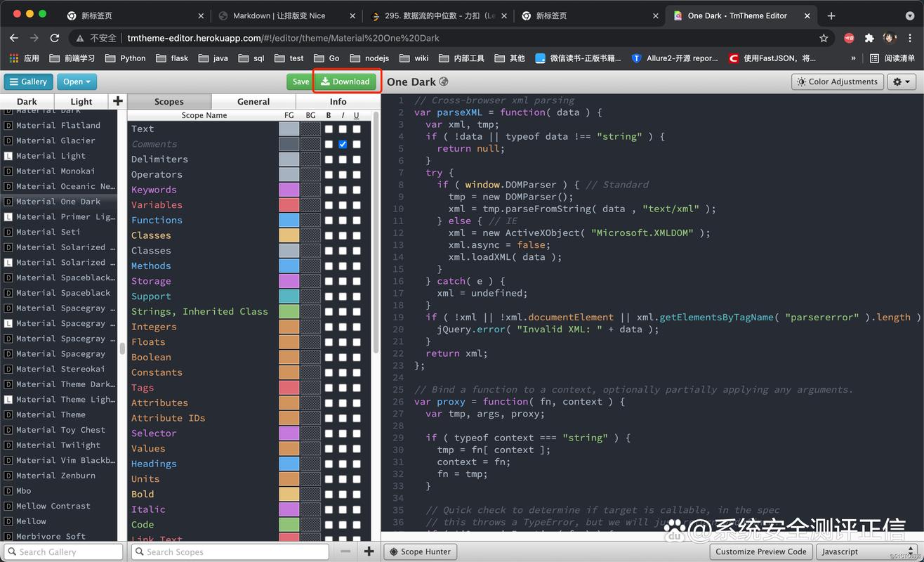Enable italic for the Functions scope
Image resolution: width=924 pixels, height=562 pixels.
click(343, 221)
